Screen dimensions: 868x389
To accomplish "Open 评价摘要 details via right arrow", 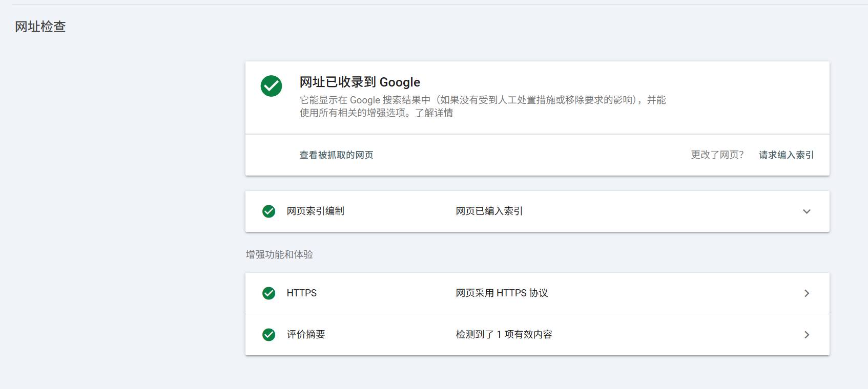I will 807,335.
